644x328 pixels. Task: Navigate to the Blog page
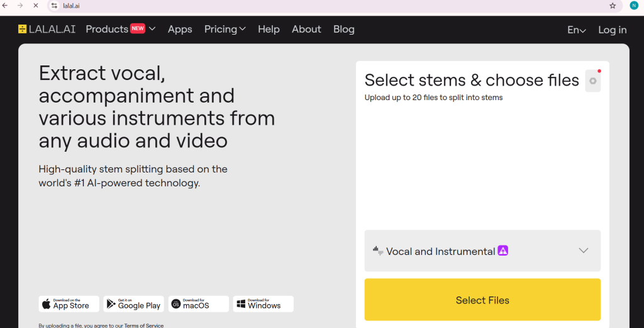343,29
